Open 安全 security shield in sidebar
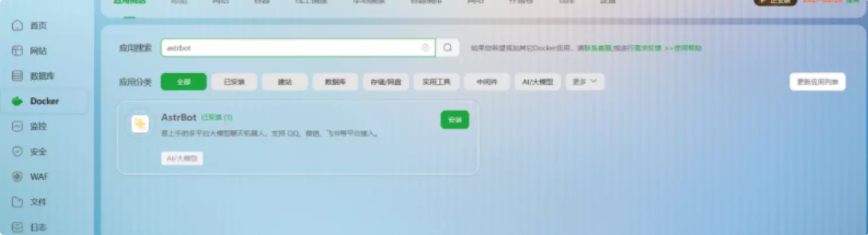The height and width of the screenshot is (235, 868). [18, 152]
